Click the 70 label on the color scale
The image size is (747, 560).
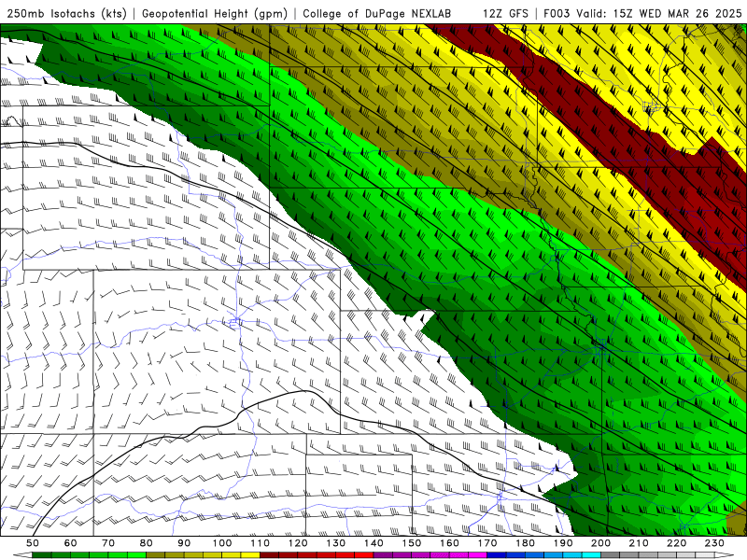pos(108,543)
